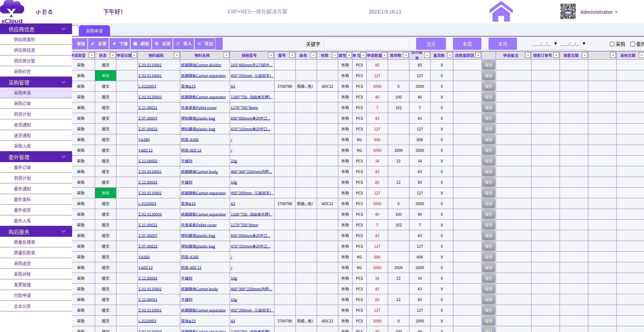Tick the 委外 checkbox
Image resolution: width=644 pixels, height=332 pixels.
[633, 44]
